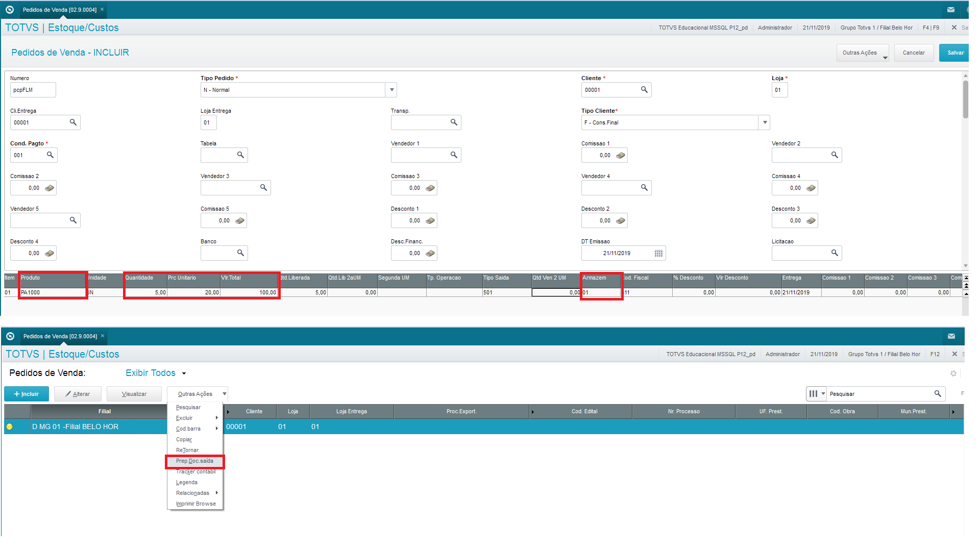This screenshot has width=980, height=551.
Task: Click the Incluir button
Action: pos(27,394)
